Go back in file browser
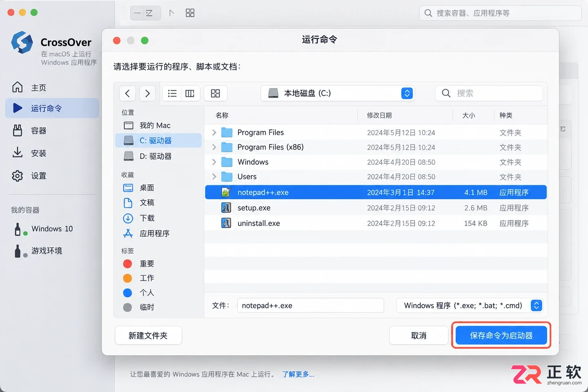This screenshot has width=588, height=392. [127, 94]
